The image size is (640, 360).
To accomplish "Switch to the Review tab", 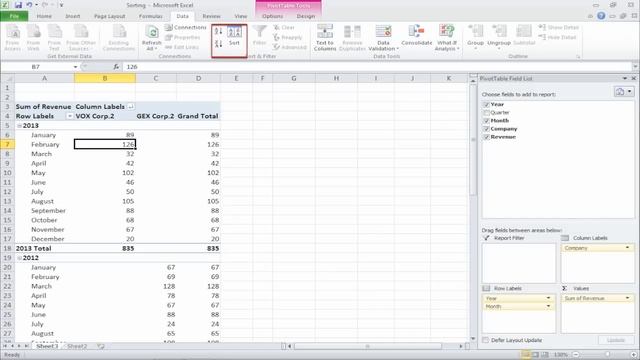I will [211, 16].
